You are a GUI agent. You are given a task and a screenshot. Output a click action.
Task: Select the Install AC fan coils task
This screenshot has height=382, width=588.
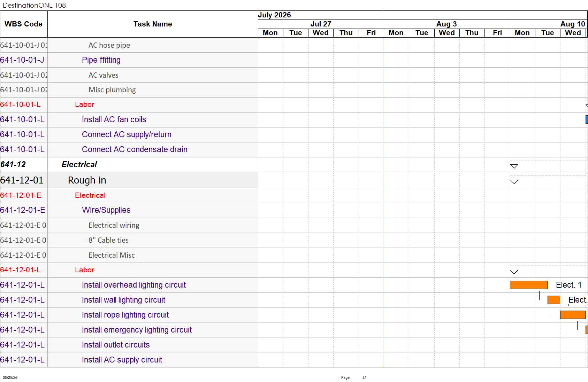[114, 119]
